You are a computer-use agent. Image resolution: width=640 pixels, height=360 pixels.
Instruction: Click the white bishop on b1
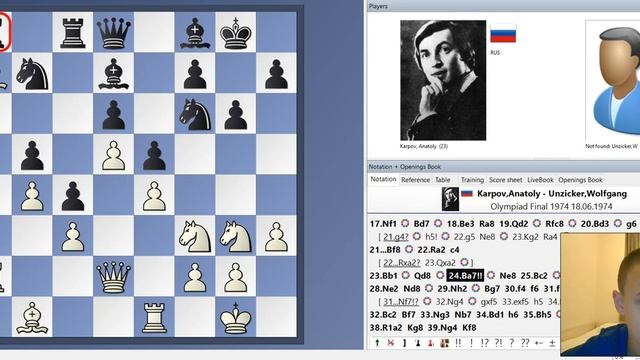32,318
